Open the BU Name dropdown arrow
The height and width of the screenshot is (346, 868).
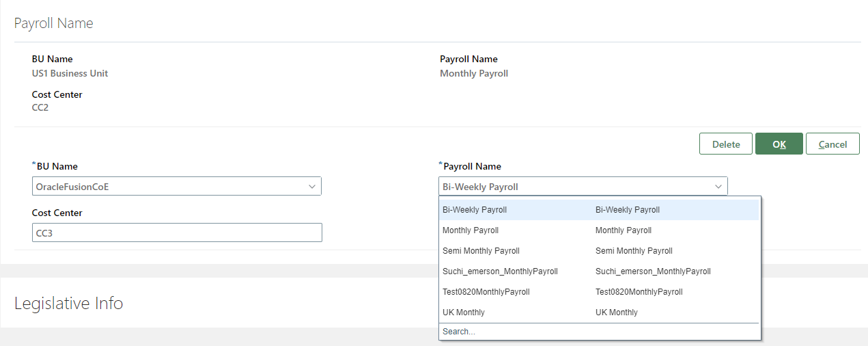click(x=311, y=187)
